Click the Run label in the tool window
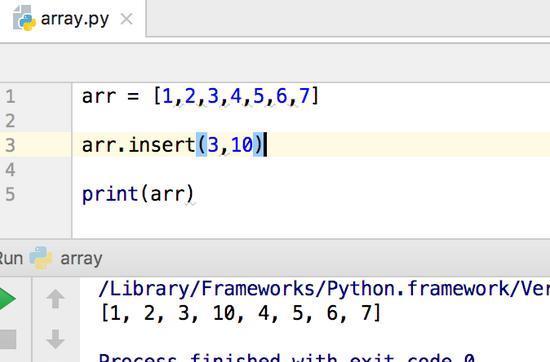This screenshot has width=550, height=362. [x=11, y=259]
